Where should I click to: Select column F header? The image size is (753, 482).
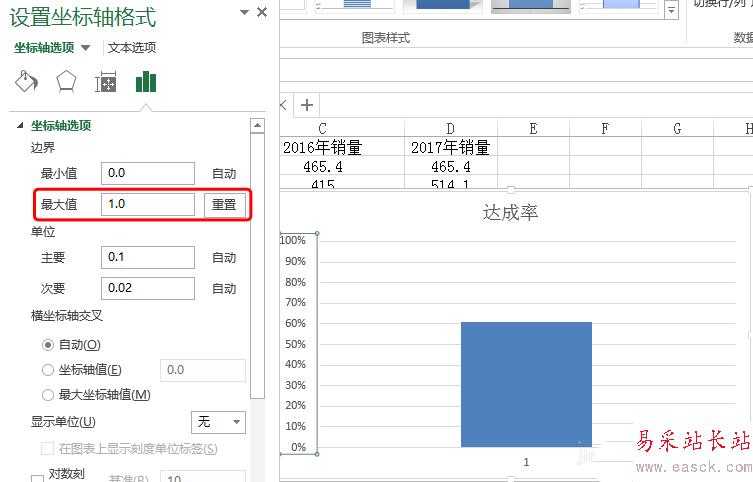pyautogui.click(x=606, y=128)
